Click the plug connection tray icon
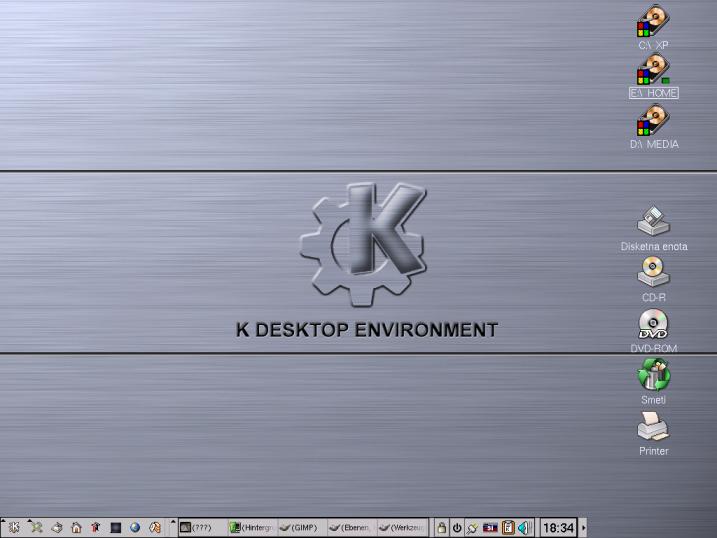 pyautogui.click(x=472, y=528)
